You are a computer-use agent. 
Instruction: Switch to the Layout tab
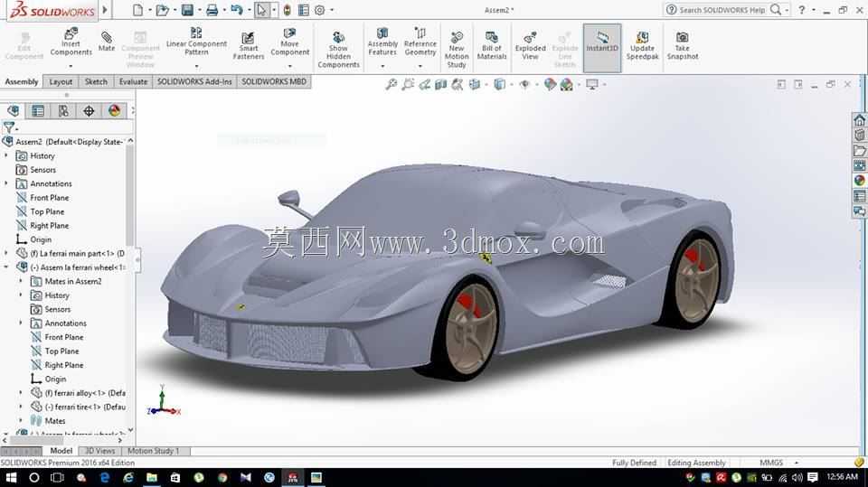pyautogui.click(x=61, y=81)
